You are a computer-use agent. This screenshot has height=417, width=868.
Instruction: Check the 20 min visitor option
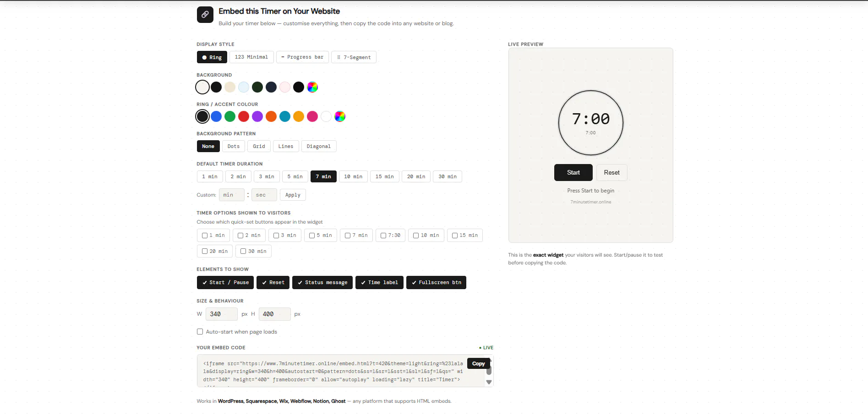[215, 252]
